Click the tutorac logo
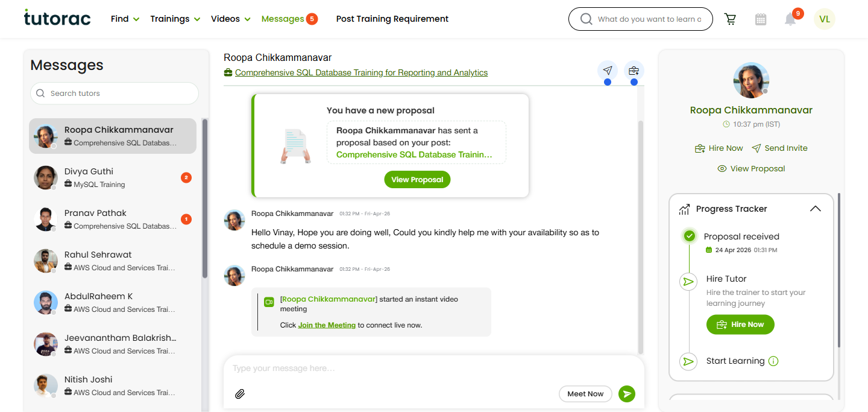This screenshot has width=868, height=412. click(57, 18)
